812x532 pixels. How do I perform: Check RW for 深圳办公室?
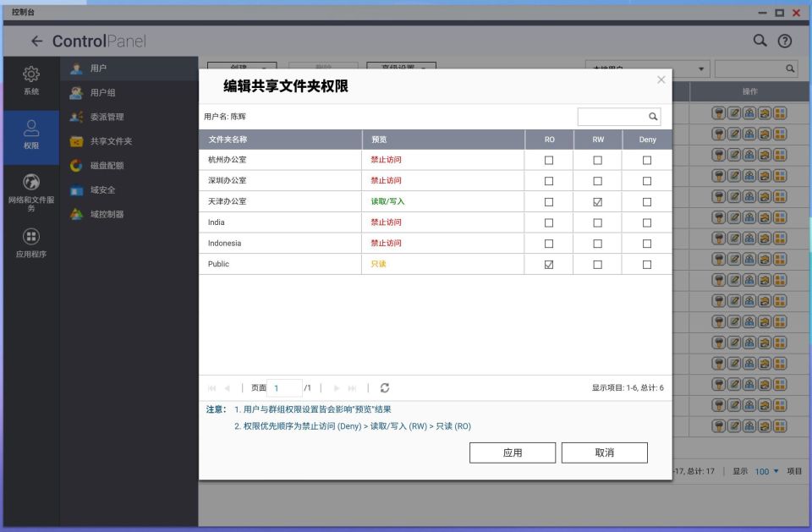coord(598,181)
